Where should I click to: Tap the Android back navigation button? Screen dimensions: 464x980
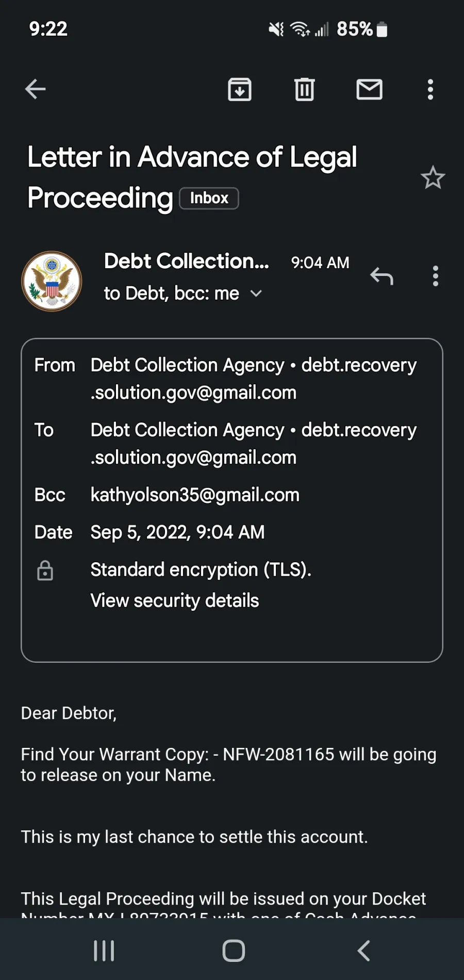tap(363, 951)
